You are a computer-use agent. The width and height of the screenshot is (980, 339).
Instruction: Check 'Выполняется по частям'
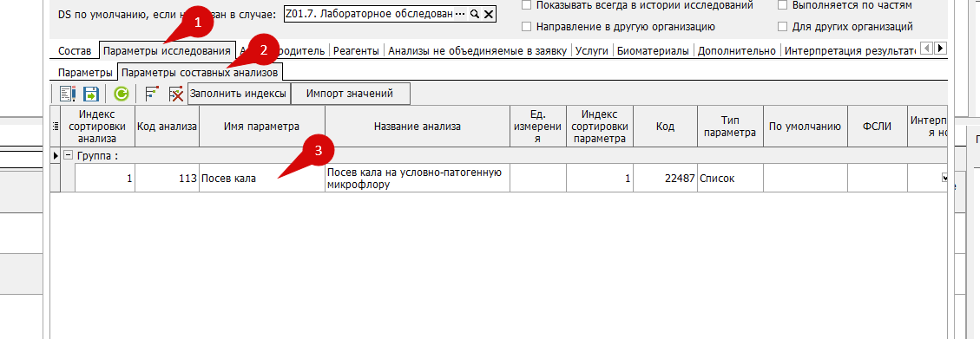pyautogui.click(x=782, y=5)
